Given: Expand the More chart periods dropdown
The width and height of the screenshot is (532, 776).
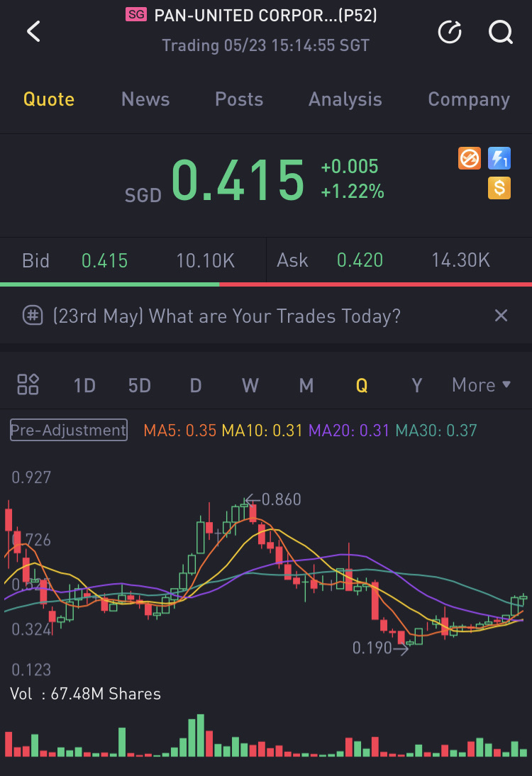Looking at the screenshot, I should (x=481, y=385).
